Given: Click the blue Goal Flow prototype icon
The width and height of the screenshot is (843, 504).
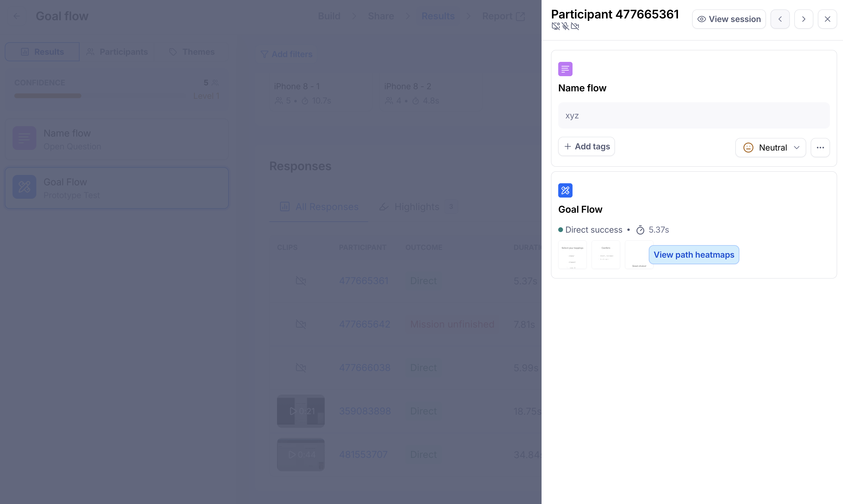Looking at the screenshot, I should [x=565, y=190].
